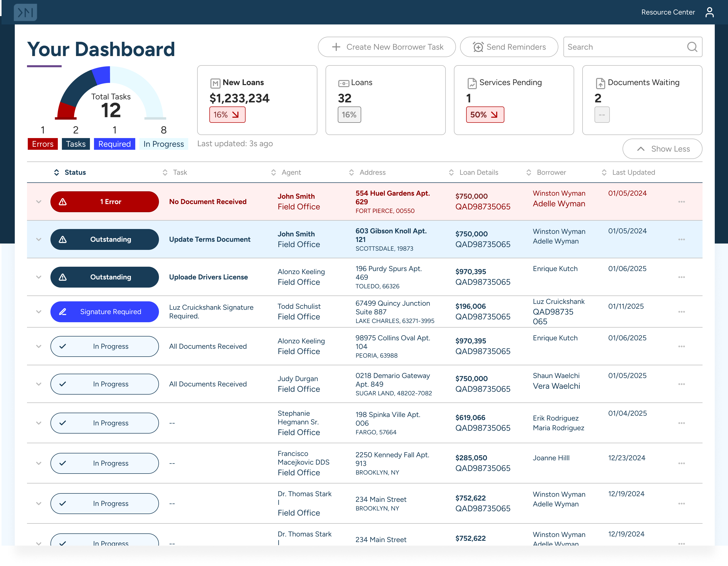Sort the table by the Status column
This screenshot has width=728, height=566.
(x=57, y=172)
